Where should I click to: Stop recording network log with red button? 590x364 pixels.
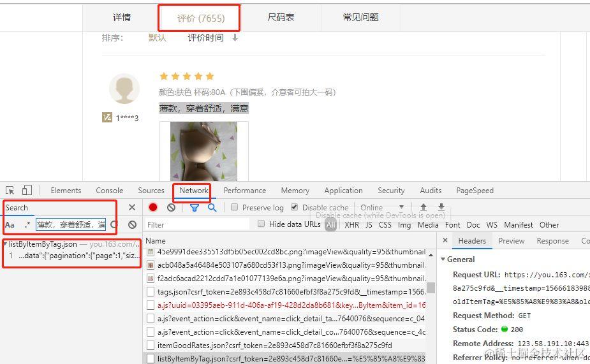[x=153, y=207]
